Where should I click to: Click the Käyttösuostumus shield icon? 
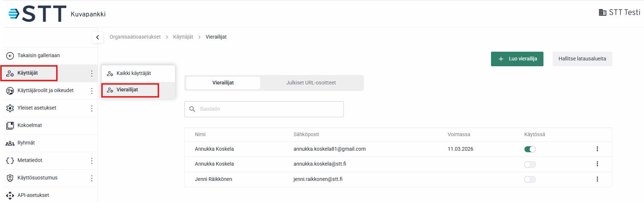pyautogui.click(x=10, y=178)
